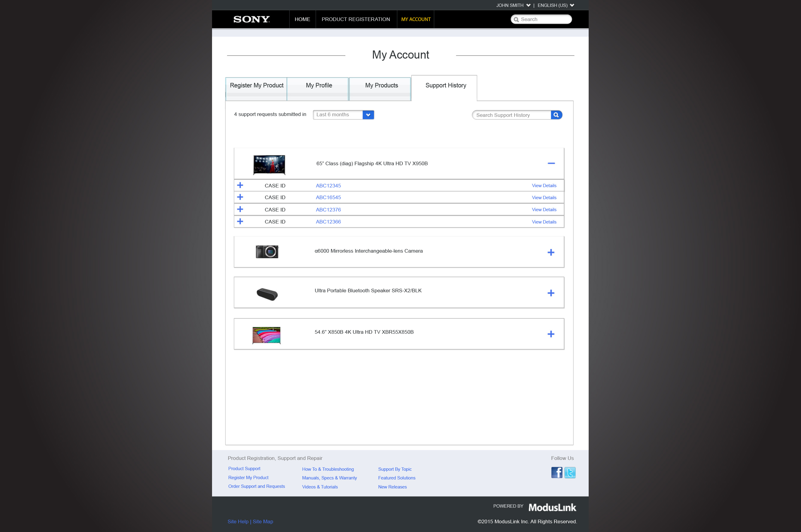Image resolution: width=801 pixels, height=532 pixels.
Task: Go to Home in the navigation bar
Action: click(302, 19)
